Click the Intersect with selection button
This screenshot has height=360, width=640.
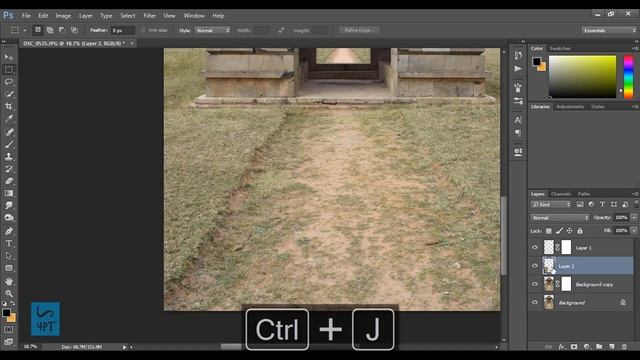pyautogui.click(x=74, y=30)
